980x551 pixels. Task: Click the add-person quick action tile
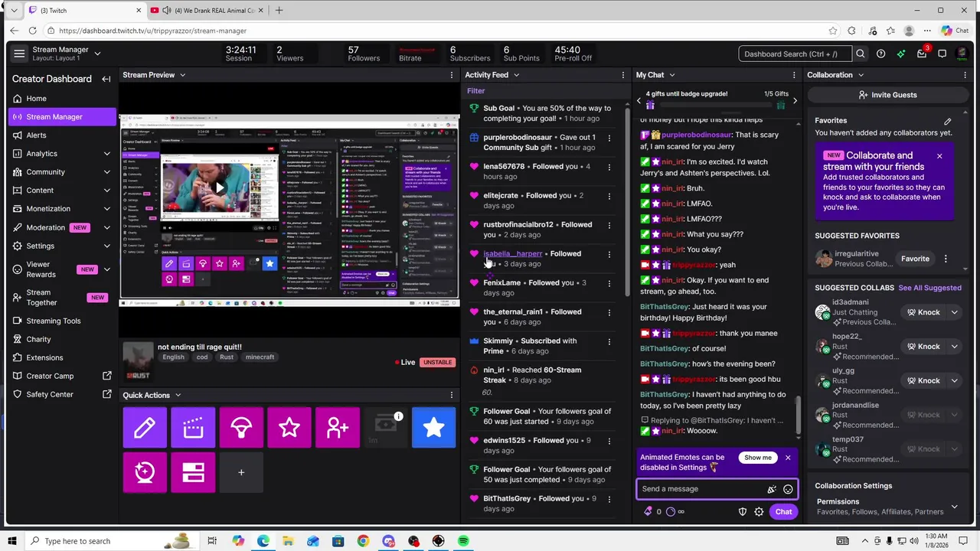(x=338, y=428)
